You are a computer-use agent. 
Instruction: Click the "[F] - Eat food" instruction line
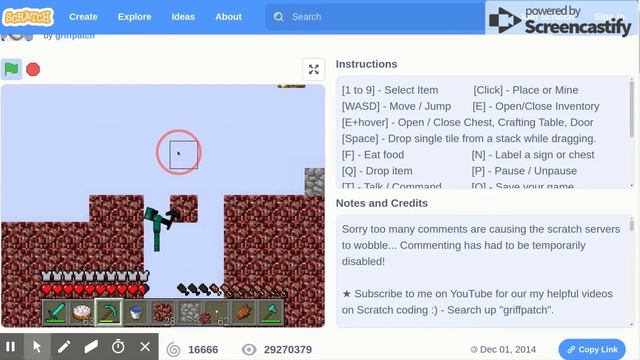click(373, 155)
